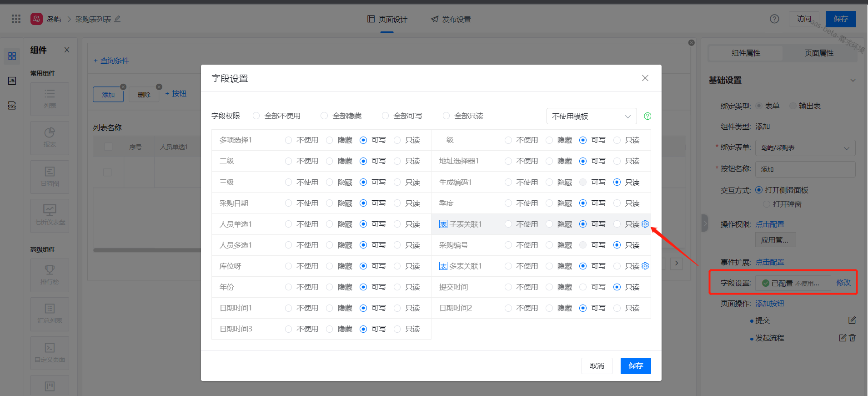868x396 pixels.
Task: Click 取消 in the dialog
Action: [x=597, y=366]
